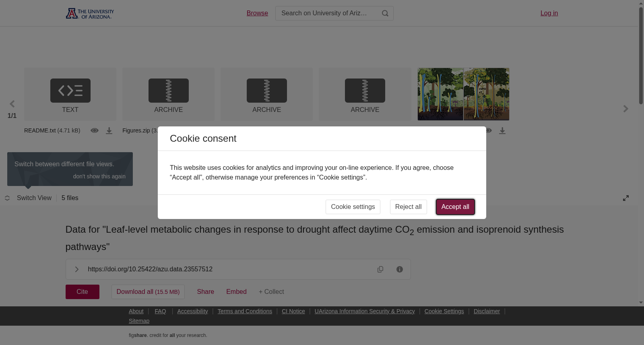Go to next file page arrow

tap(625, 109)
